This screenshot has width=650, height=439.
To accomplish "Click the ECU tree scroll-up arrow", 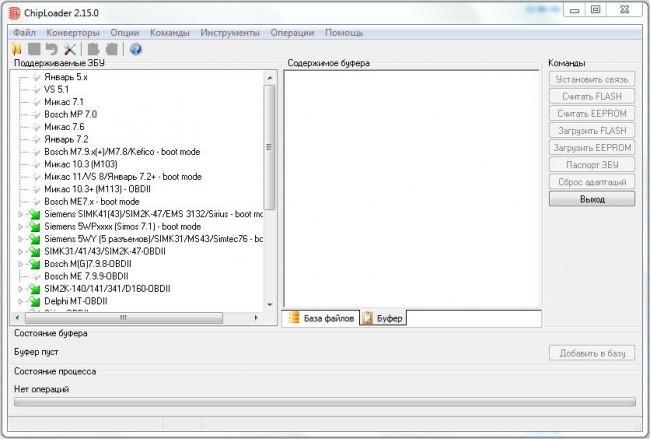I will point(270,78).
